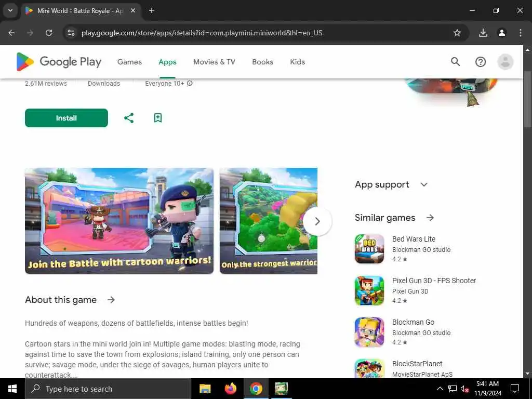Open Pixel Gun 3D - FPS Shooter link
Viewport: 532px width, 399px height.
click(x=434, y=281)
